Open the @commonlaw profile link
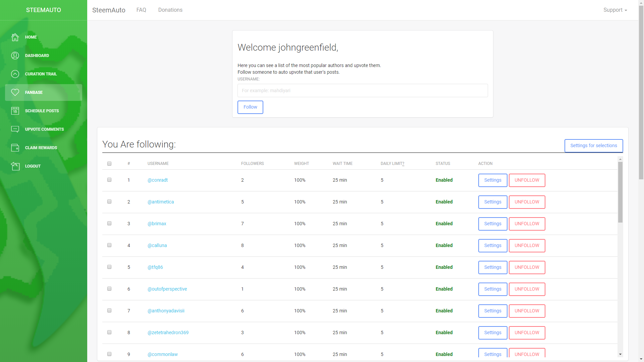This screenshot has width=644, height=362. point(163,354)
